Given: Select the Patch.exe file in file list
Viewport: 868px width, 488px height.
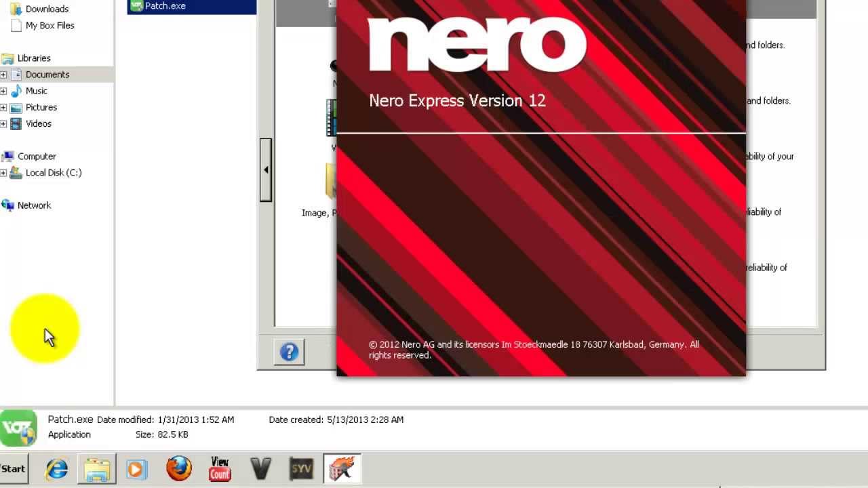Looking at the screenshot, I should (192, 6).
